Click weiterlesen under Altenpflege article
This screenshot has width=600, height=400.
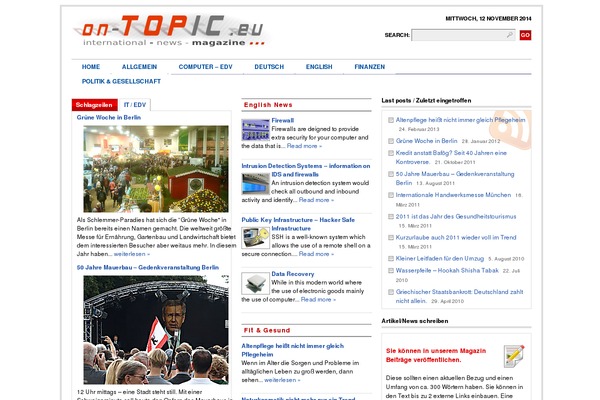tap(282, 380)
